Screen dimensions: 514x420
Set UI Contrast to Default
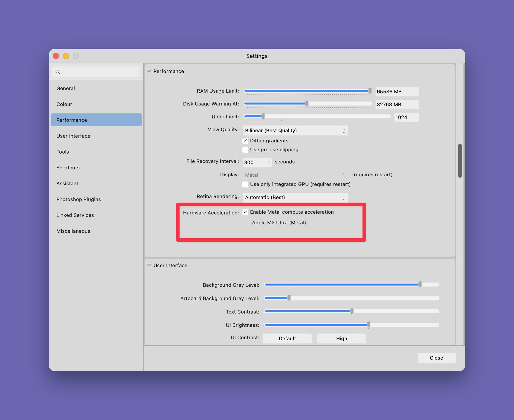tap(287, 339)
